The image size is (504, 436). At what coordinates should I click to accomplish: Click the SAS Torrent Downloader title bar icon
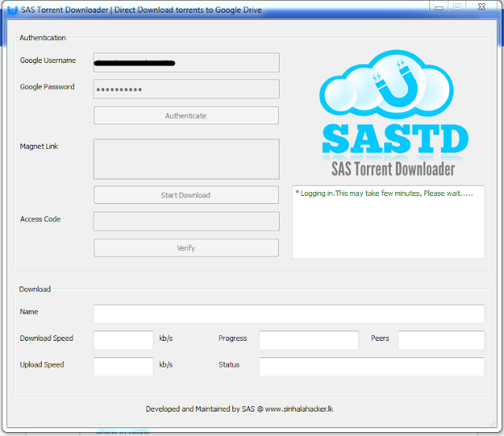(x=11, y=9)
